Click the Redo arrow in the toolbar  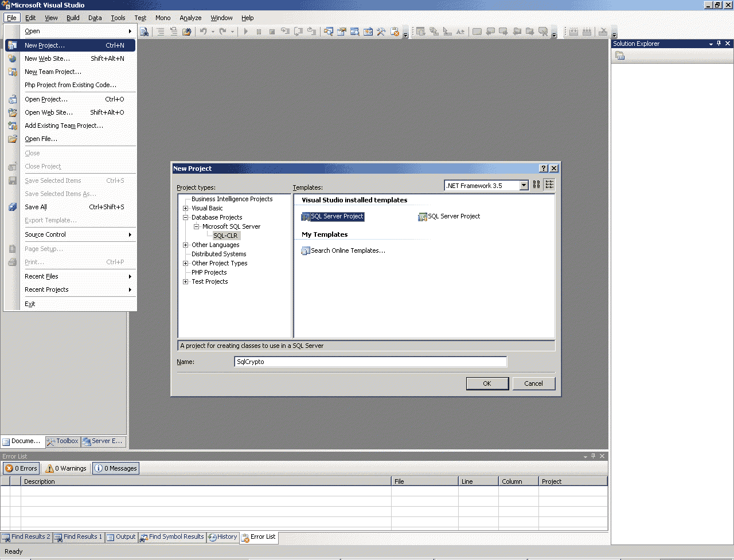(222, 32)
